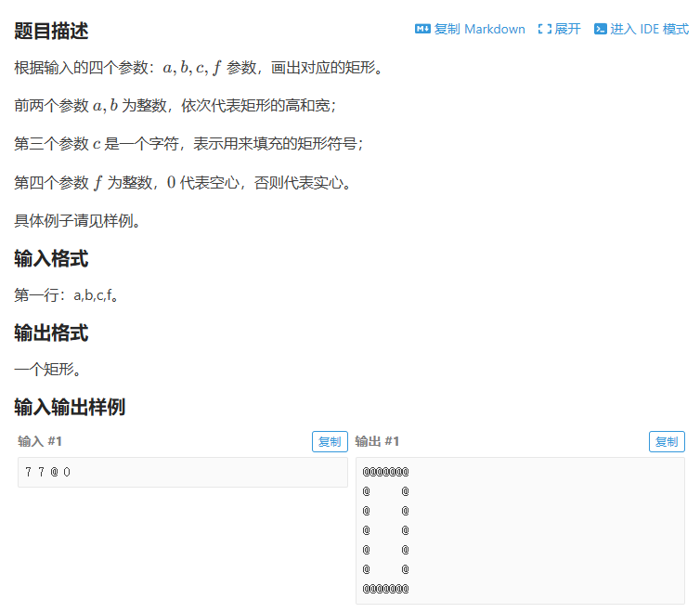
Task: Expand the problem via the 展开 label
Action: (567, 29)
